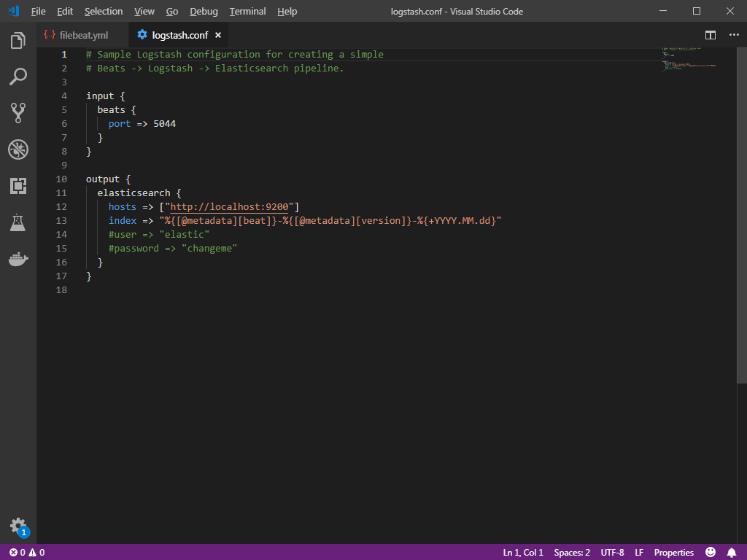
Task: Open the Explorer view in activity bar
Action: (18, 41)
